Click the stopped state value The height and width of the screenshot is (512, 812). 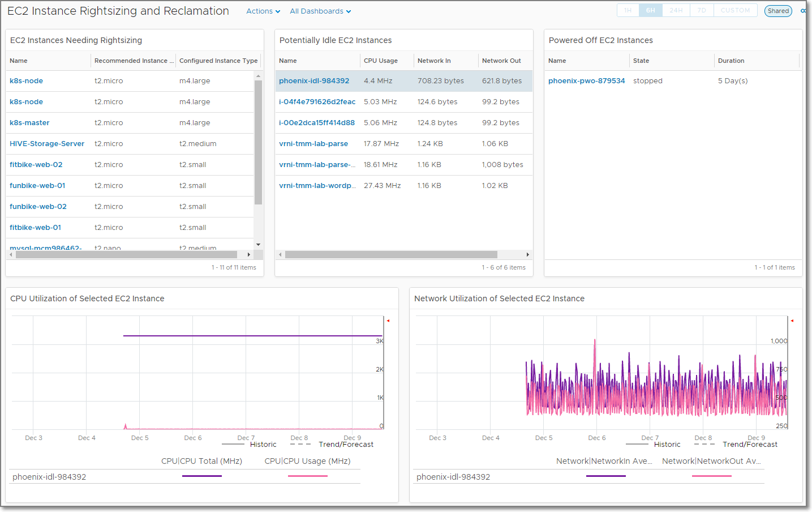coord(647,81)
